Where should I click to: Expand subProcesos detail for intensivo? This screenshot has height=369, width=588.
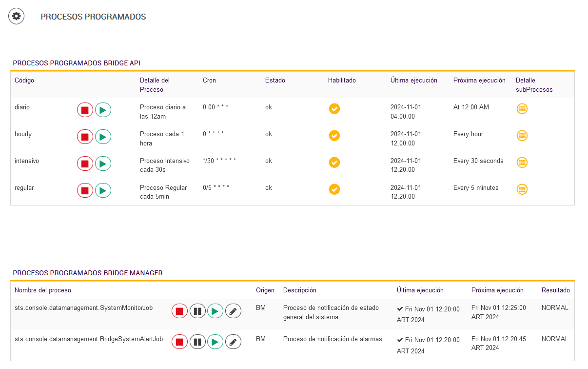pos(522,163)
